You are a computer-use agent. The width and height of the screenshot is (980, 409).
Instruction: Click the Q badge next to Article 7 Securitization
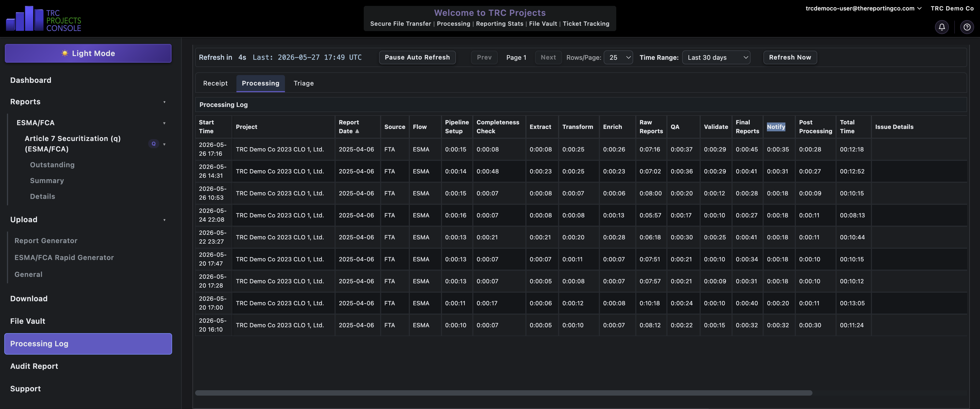click(154, 144)
